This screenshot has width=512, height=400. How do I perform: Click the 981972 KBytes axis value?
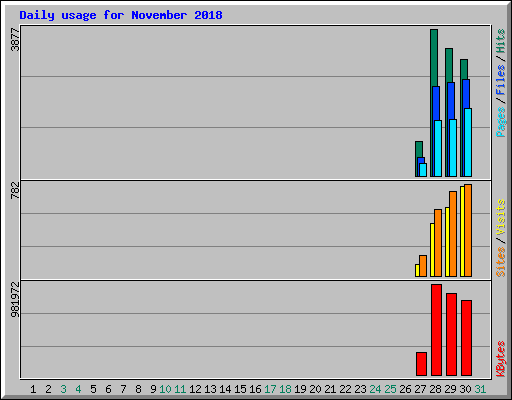click(15, 300)
